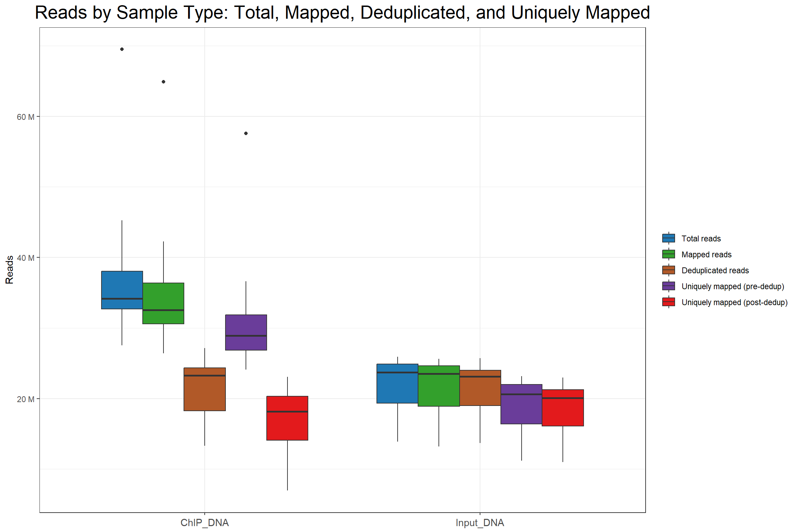Click the Deduplicated reads legend label
Image resolution: width=798 pixels, height=532 pixels.
pos(715,271)
